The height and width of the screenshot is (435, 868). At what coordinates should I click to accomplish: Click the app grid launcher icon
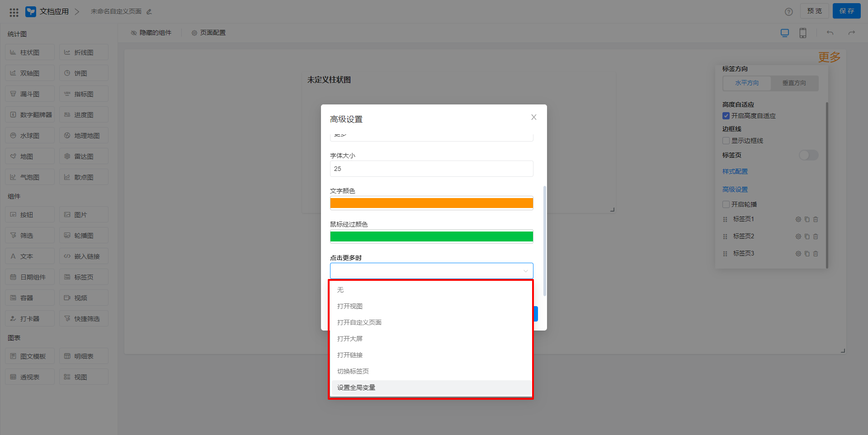(14, 12)
